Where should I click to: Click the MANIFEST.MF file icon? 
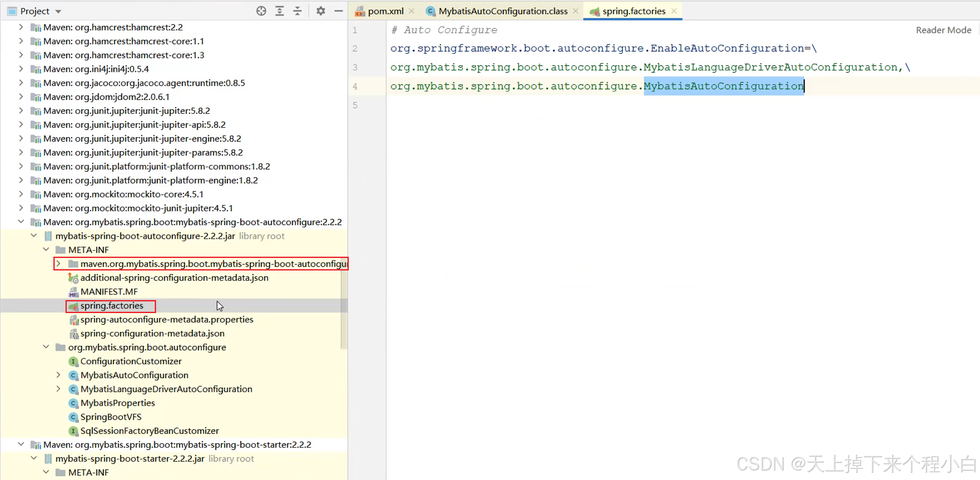[73, 292]
